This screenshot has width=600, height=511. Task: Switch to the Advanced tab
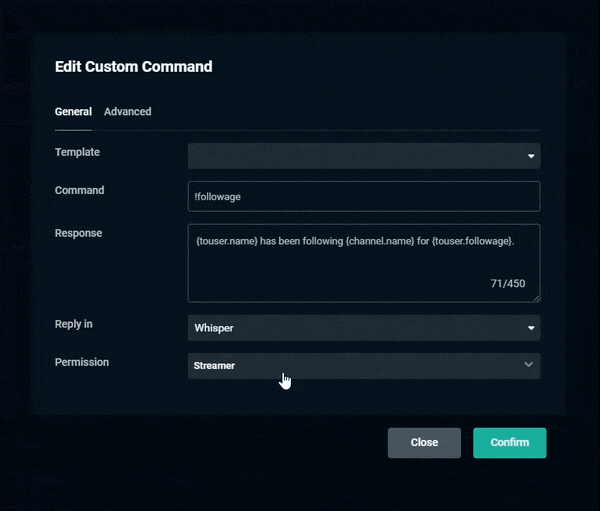click(x=127, y=111)
